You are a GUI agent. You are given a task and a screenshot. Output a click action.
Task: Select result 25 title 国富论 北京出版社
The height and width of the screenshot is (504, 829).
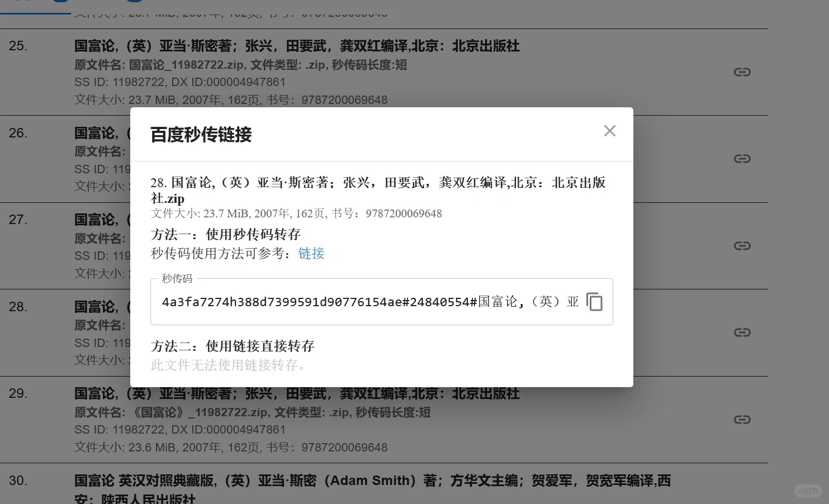pos(297,46)
